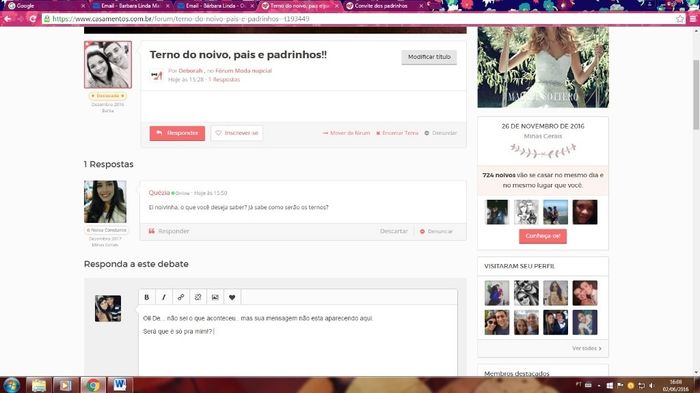Reload the current page
The image size is (700, 393).
coord(33,19)
